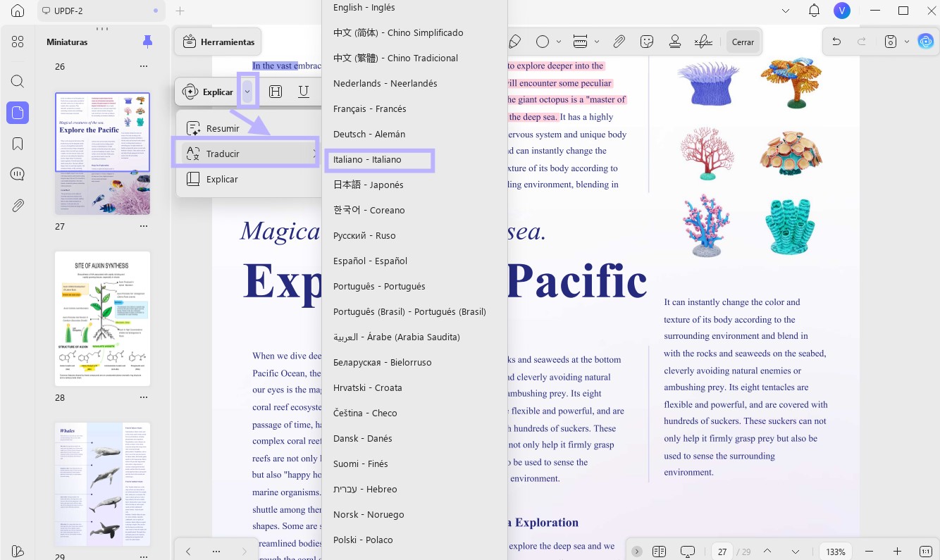Click the undo arrow

click(836, 42)
